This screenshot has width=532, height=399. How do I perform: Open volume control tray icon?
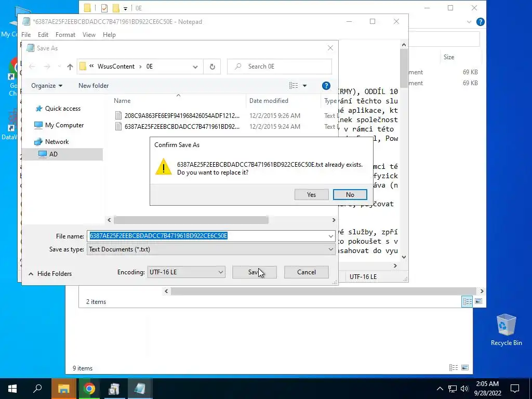[x=464, y=389]
